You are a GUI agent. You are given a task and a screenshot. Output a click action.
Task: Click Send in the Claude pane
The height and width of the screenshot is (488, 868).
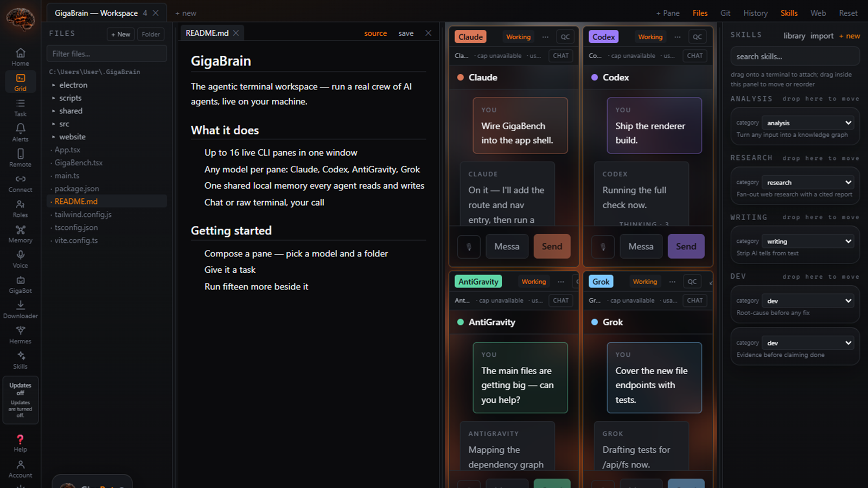pyautogui.click(x=552, y=247)
